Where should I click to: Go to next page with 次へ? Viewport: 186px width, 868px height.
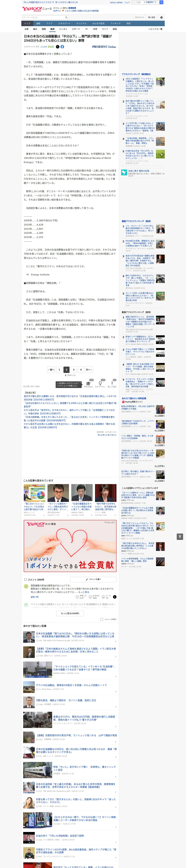(x=89, y=370)
